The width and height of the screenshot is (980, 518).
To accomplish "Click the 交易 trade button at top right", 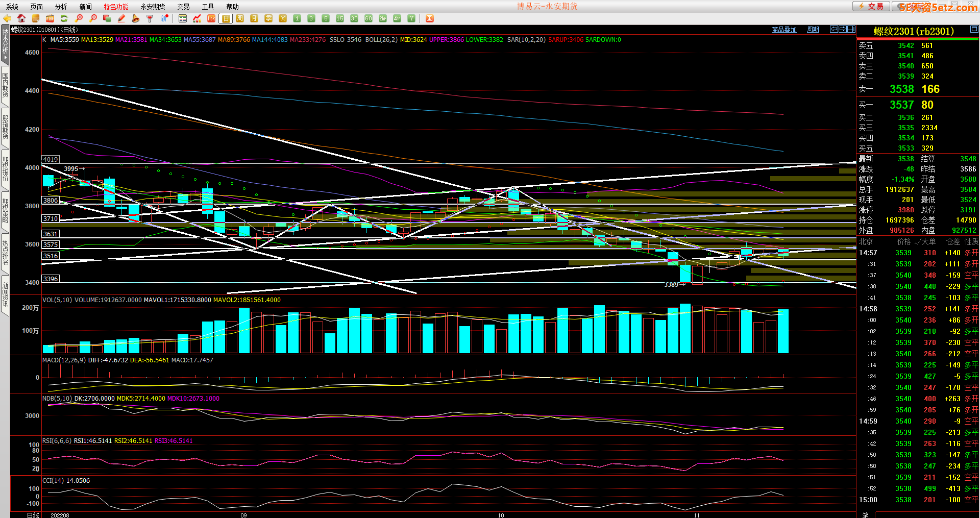I will (871, 6).
